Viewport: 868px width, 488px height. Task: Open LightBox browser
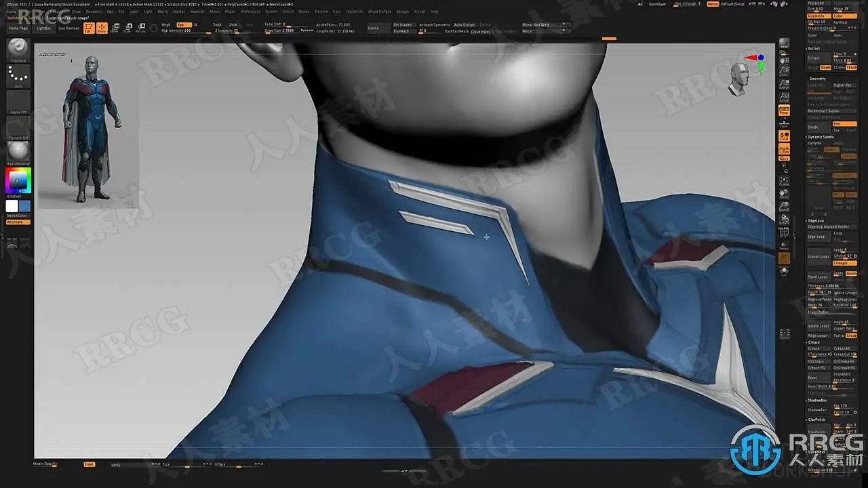[43, 28]
